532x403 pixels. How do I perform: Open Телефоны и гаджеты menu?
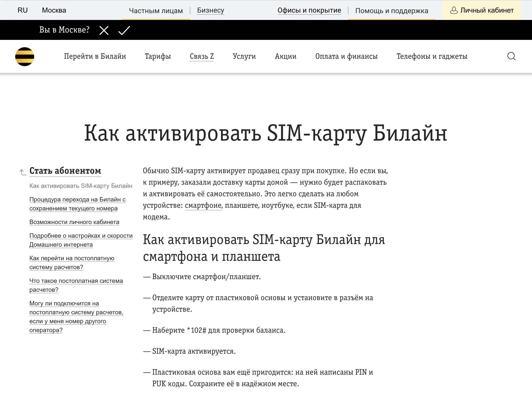tap(432, 56)
